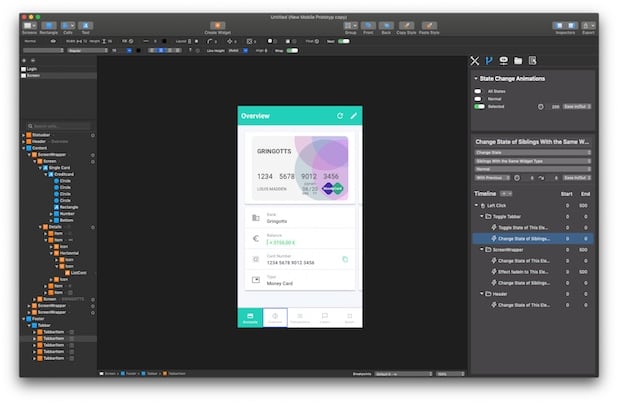Collapse the ScreenWrapper timeline folder
The image size is (618, 403).
[x=482, y=250]
